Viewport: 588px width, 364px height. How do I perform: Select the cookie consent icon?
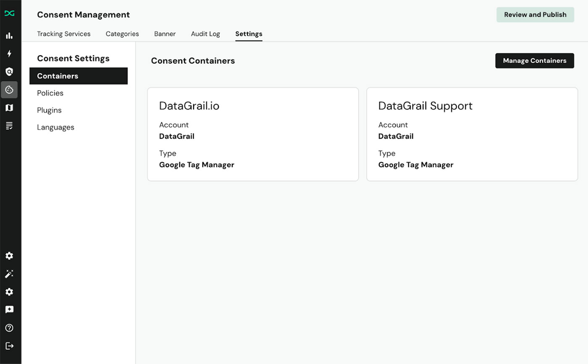9,90
